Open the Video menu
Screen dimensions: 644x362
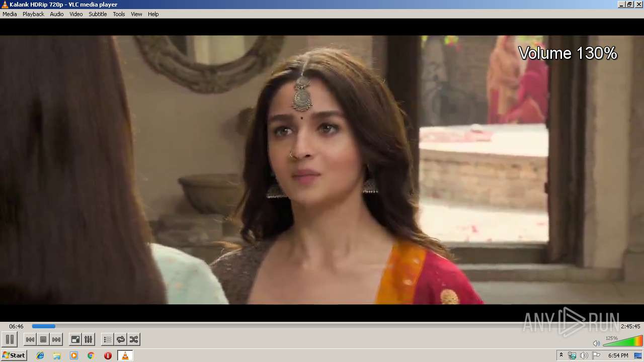click(x=76, y=14)
